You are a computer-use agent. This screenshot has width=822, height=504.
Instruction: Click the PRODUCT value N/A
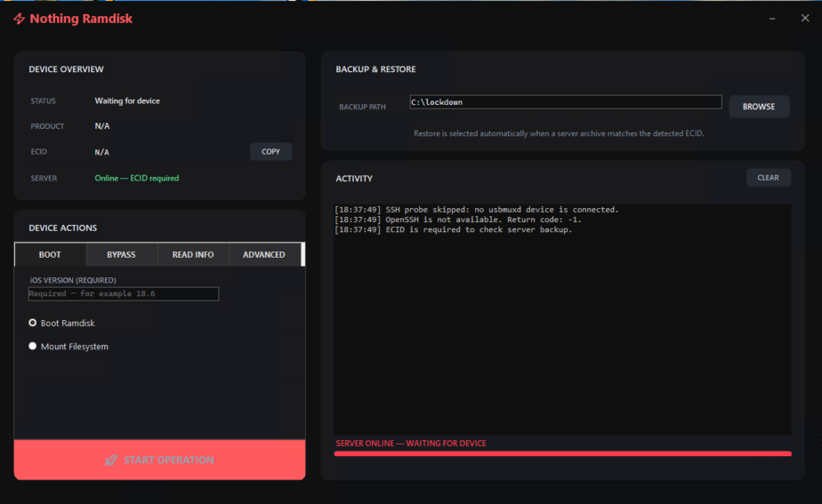(x=102, y=126)
